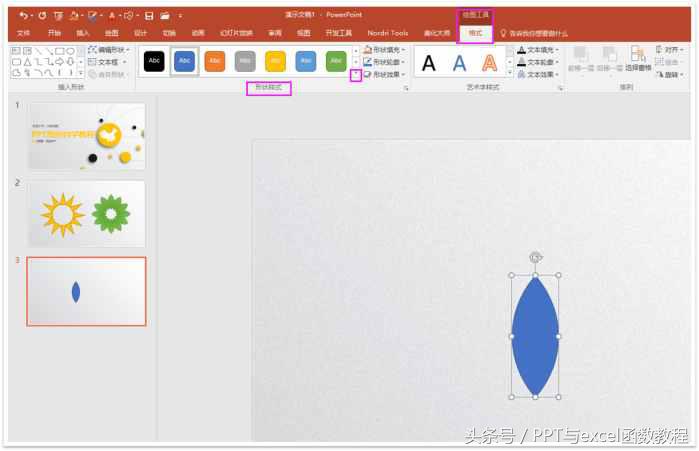Apply the yellow Abc shape style

coord(275,61)
